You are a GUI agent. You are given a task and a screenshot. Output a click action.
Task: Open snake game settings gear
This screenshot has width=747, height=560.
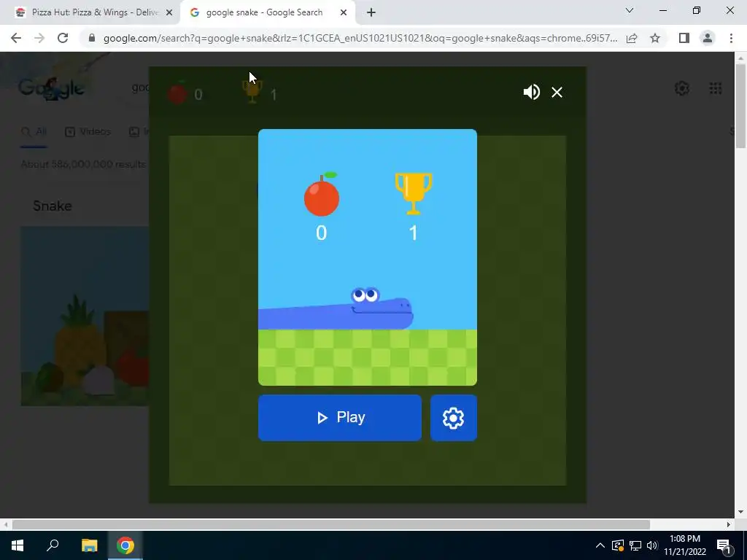coord(454,418)
